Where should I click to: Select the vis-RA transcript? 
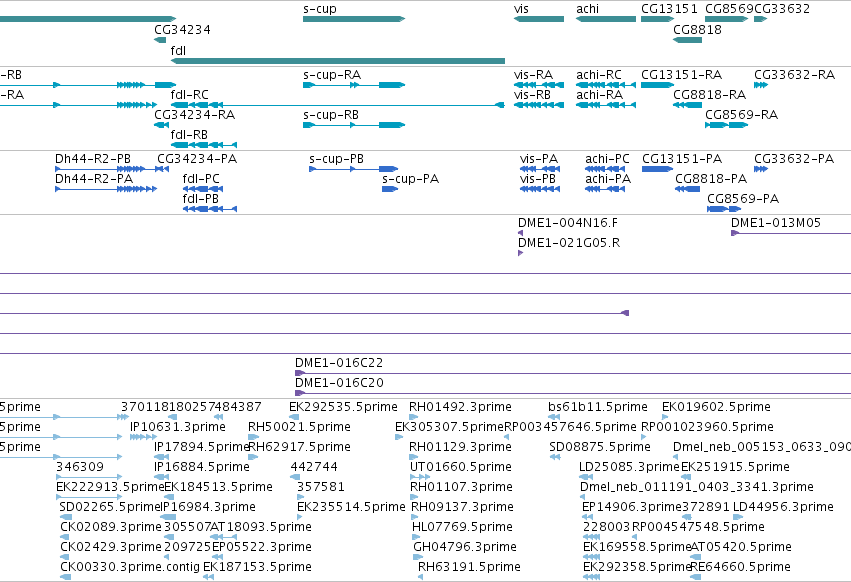[539, 85]
